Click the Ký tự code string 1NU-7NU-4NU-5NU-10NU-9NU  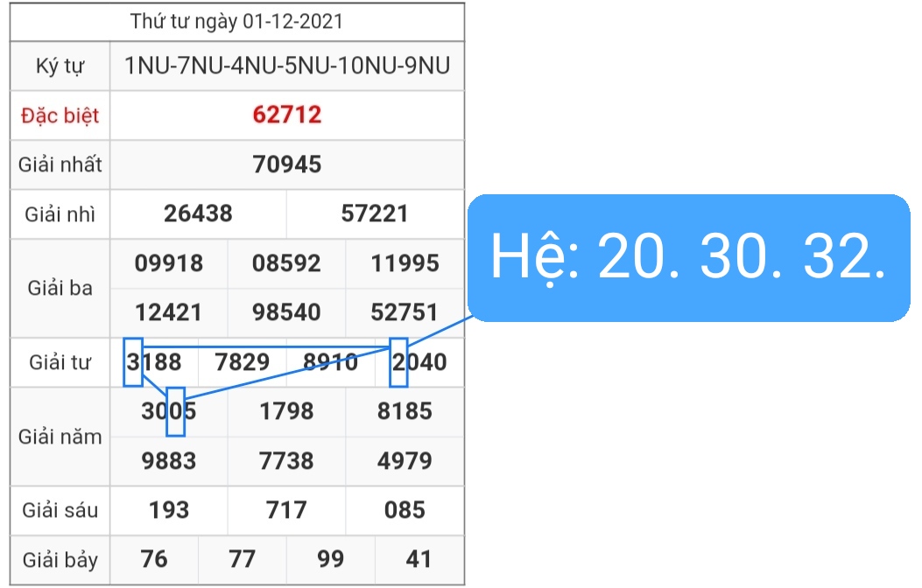[287, 66]
